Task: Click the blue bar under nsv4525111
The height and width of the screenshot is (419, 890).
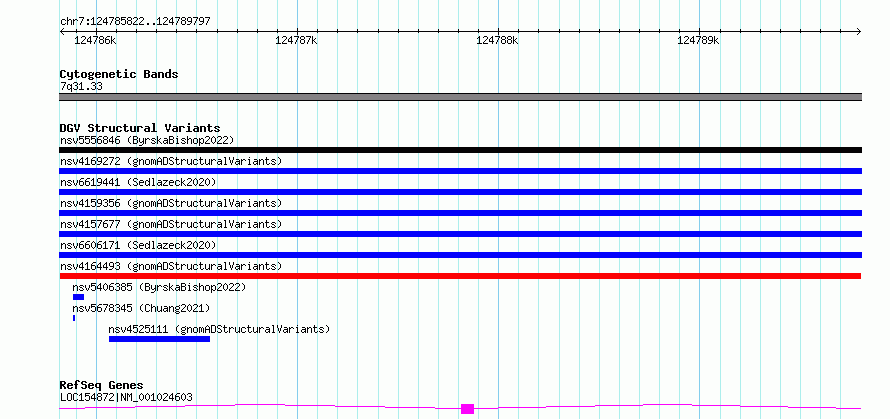Action: click(x=159, y=339)
